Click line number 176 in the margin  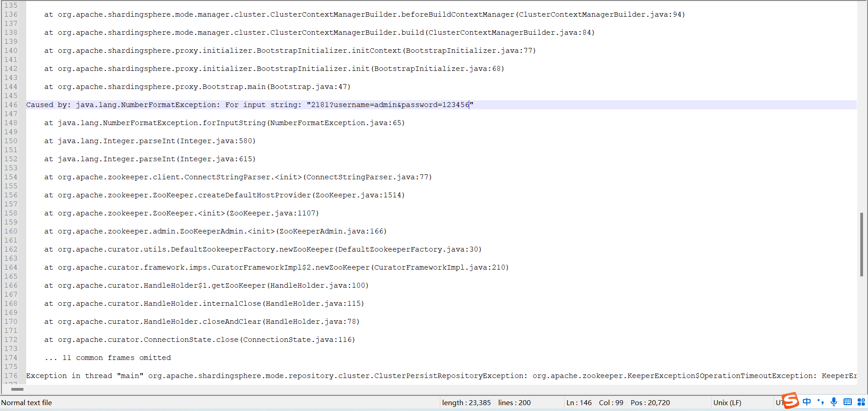(x=11, y=376)
